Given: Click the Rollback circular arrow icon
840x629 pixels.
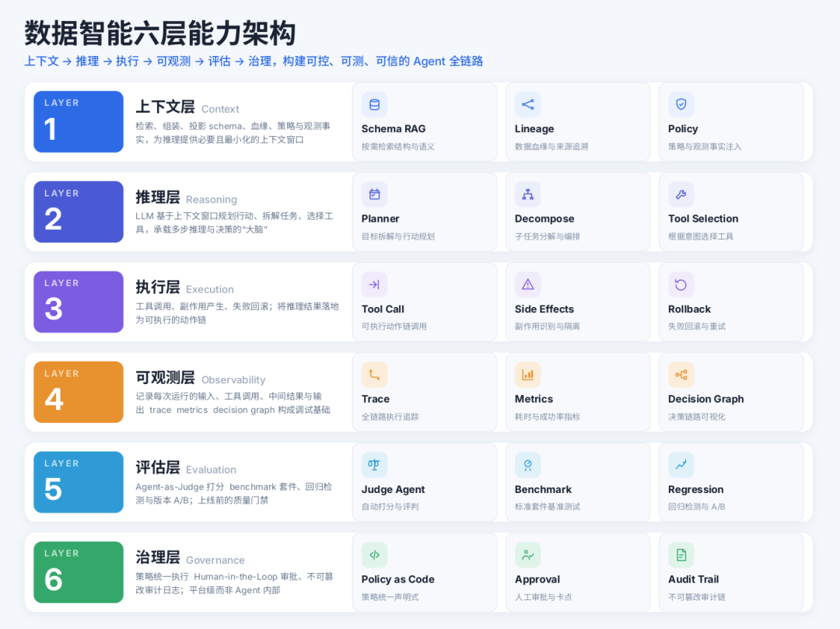Looking at the screenshot, I should 681,285.
